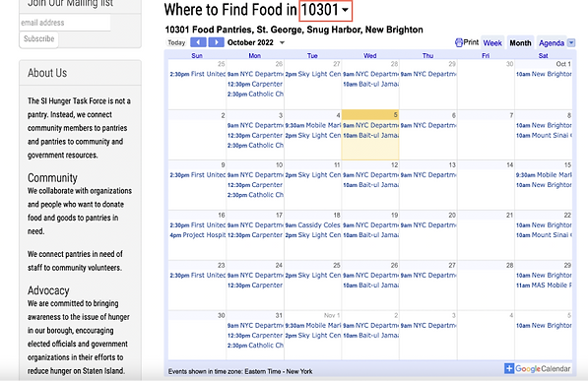This screenshot has height=381, width=588.
Task: Open the 11am MAS Mobile event on Oct 29
Action: click(544, 286)
